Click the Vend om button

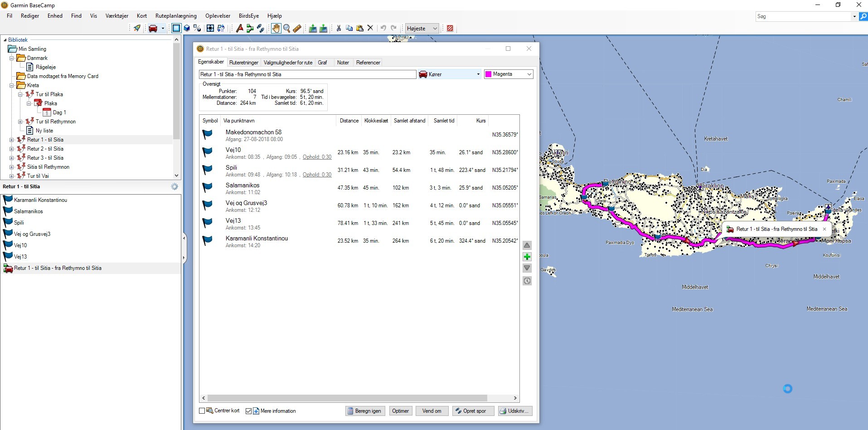point(432,411)
